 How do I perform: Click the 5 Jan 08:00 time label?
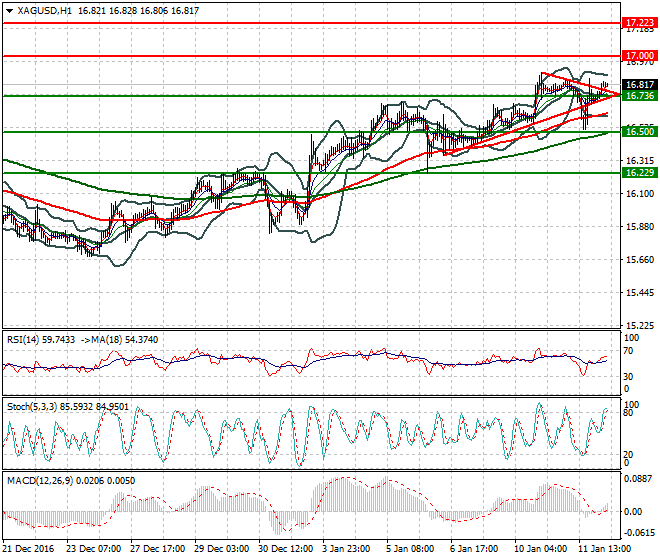(x=410, y=549)
